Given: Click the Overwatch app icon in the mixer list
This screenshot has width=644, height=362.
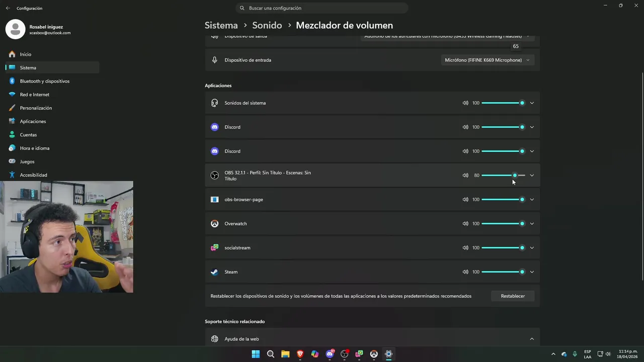Looking at the screenshot, I should 214,224.
